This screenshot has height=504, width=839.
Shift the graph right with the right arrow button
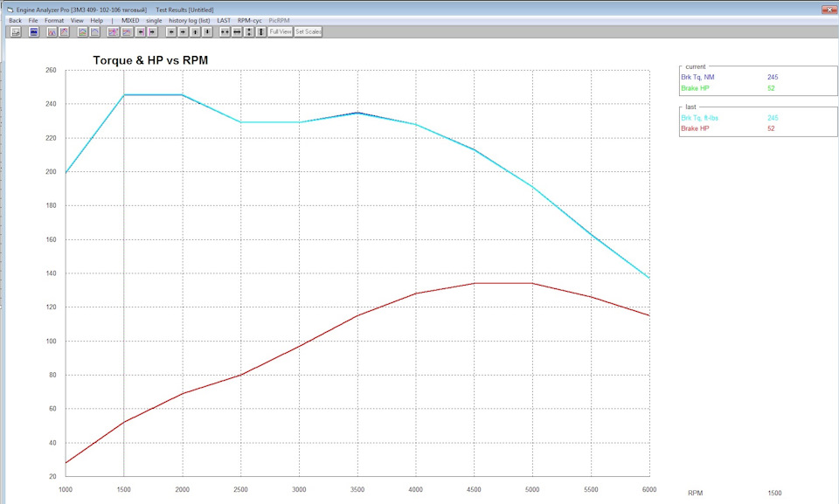point(183,32)
